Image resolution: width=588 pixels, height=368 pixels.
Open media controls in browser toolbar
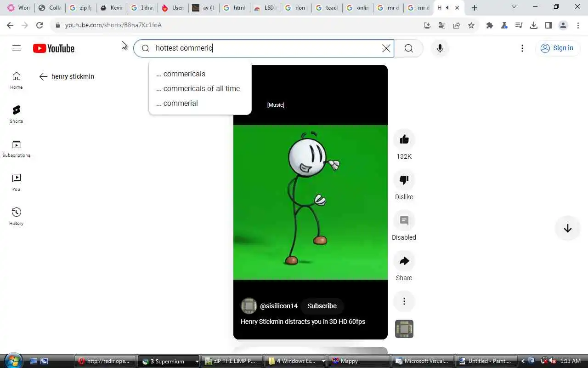point(519,25)
